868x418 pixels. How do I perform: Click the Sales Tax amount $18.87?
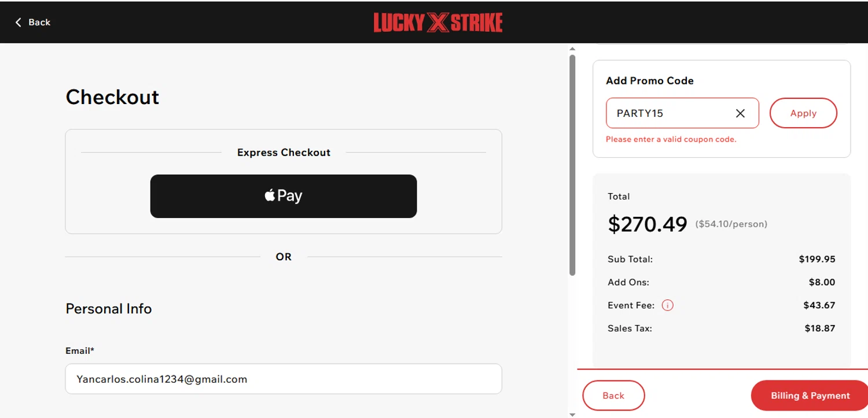[x=819, y=328]
